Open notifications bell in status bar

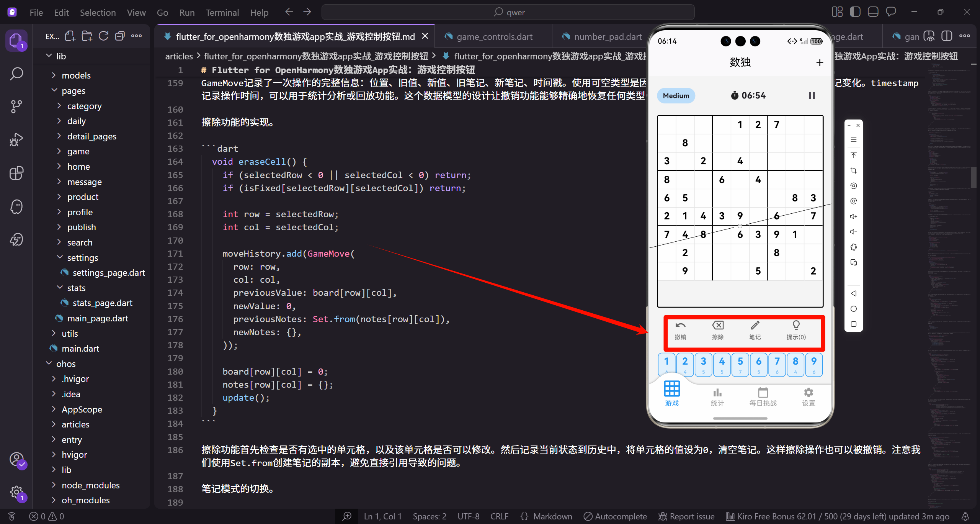(965, 516)
